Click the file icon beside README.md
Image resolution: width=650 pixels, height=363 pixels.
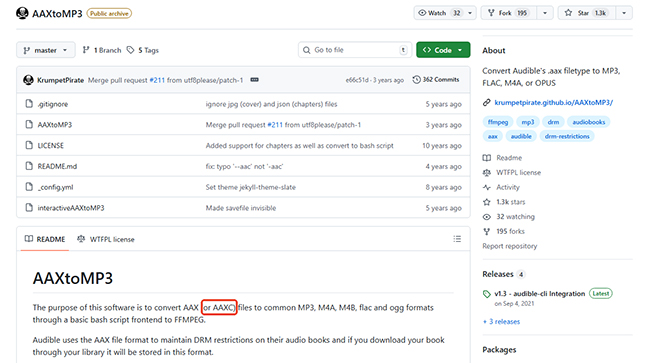tap(29, 166)
